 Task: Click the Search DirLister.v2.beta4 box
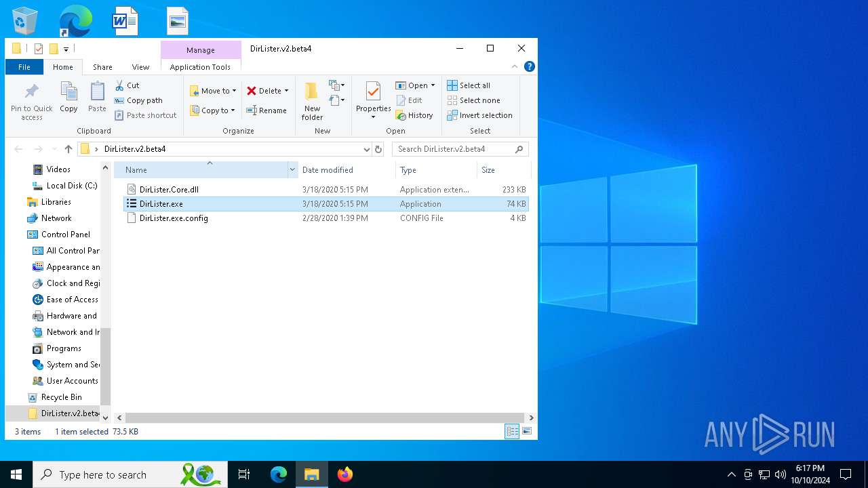(x=460, y=149)
